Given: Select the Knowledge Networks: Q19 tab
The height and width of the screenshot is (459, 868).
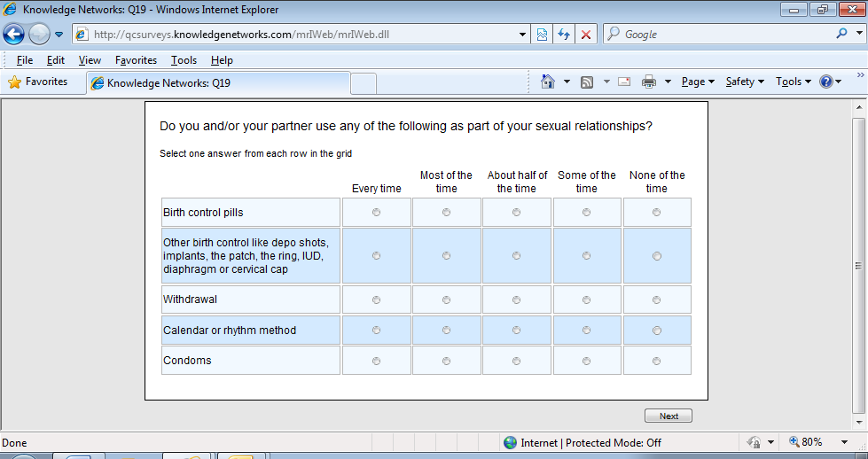Looking at the screenshot, I should click(x=219, y=83).
